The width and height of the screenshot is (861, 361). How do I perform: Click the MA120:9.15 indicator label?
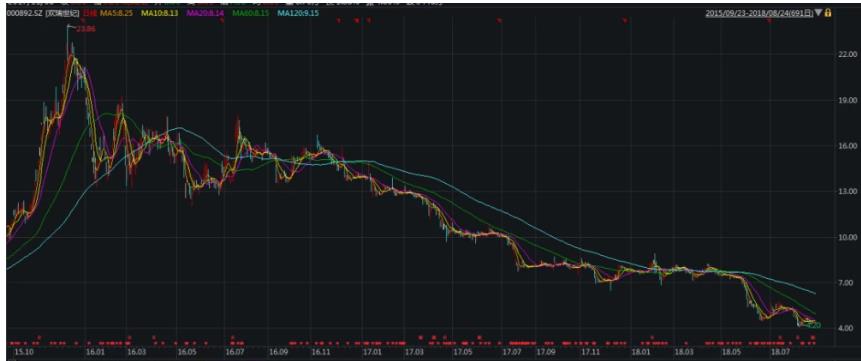tap(298, 12)
